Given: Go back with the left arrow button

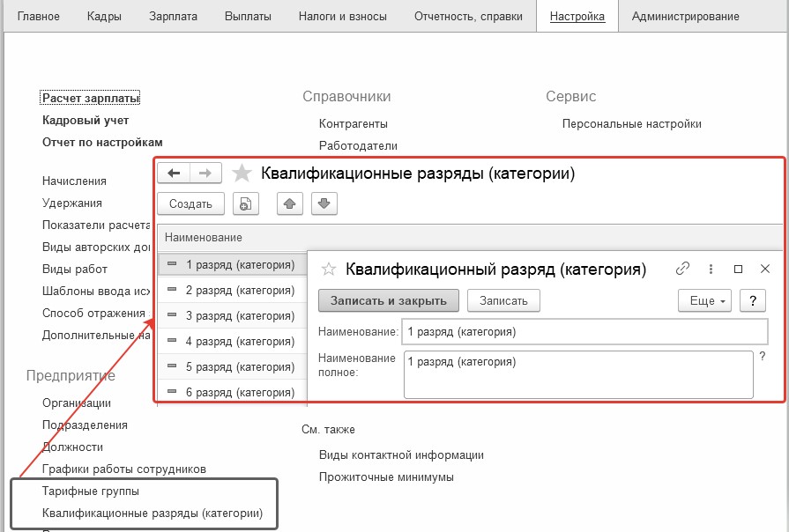Looking at the screenshot, I should (174, 174).
